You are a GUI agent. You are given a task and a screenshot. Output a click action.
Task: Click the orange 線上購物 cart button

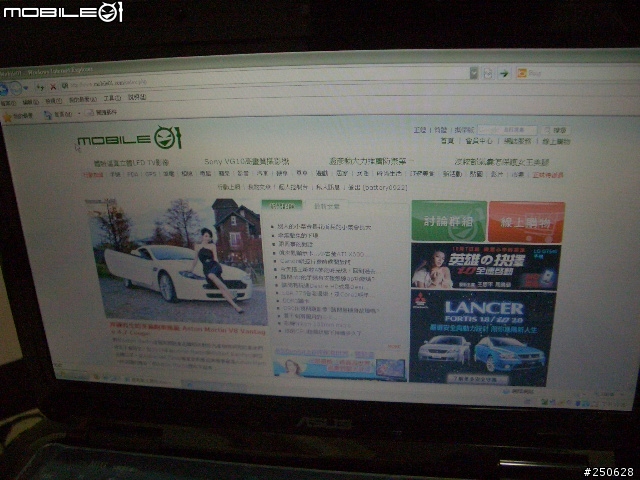coord(527,222)
